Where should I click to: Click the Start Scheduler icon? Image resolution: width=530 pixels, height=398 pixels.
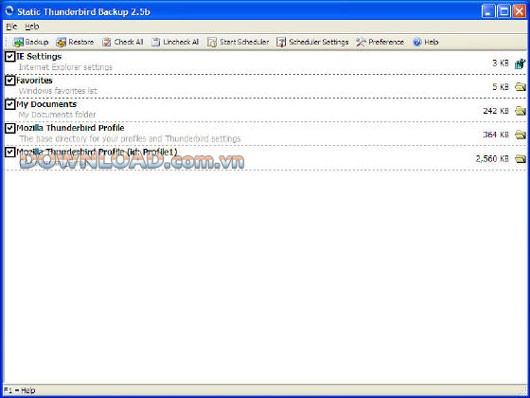pos(212,42)
